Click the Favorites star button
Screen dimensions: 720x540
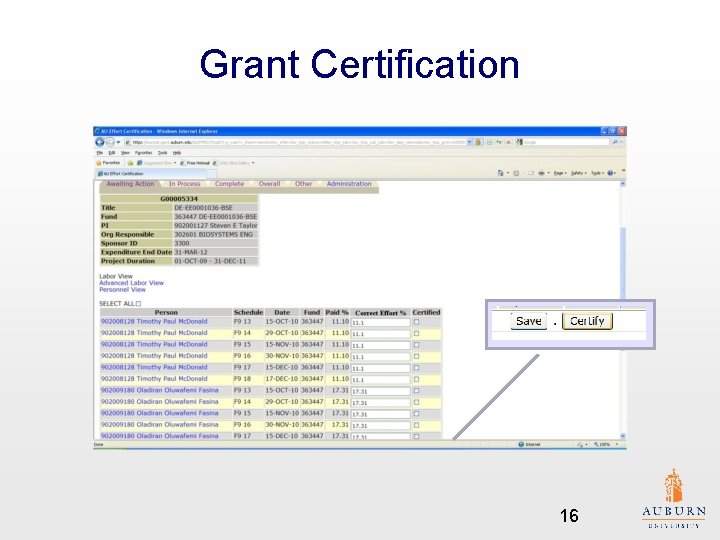click(108, 163)
